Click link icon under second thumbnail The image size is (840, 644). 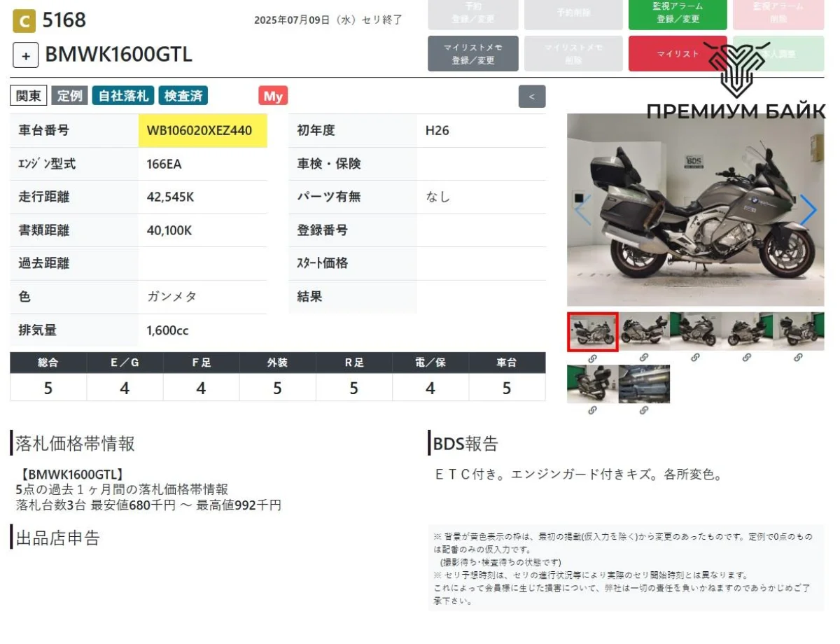pos(644,358)
